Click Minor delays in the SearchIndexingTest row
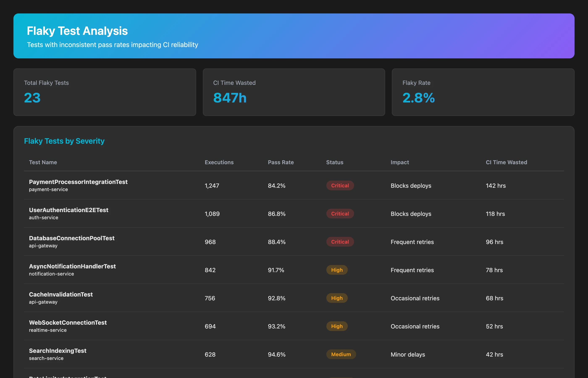 408,354
